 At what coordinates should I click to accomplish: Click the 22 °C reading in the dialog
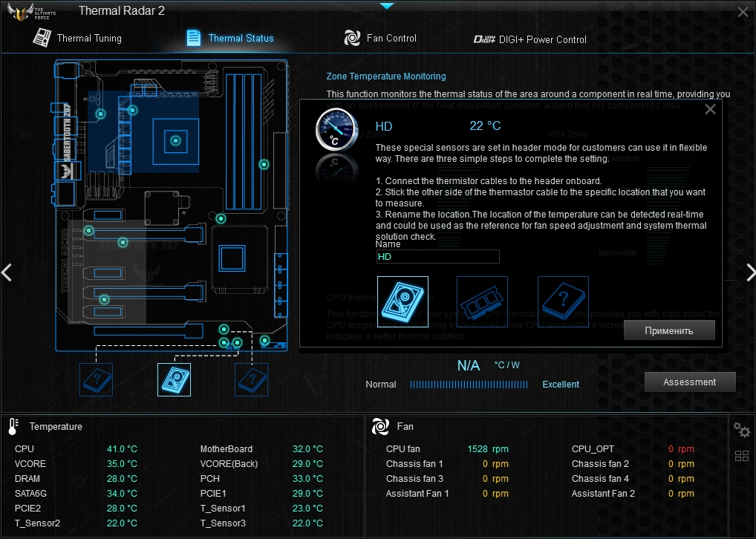coord(485,125)
